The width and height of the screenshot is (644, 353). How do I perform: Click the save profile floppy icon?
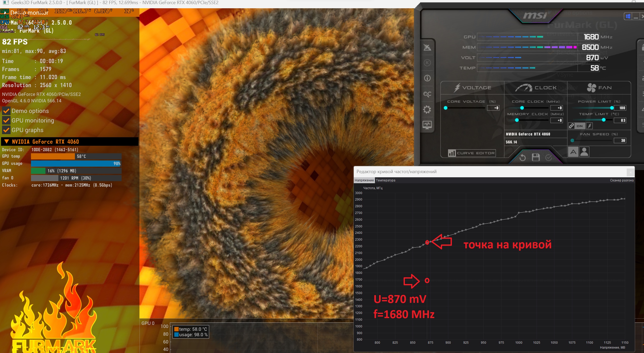pos(536,157)
